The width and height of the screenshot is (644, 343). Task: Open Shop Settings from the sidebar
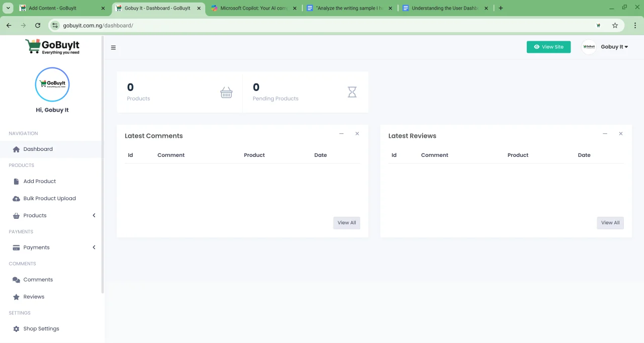[41, 329]
